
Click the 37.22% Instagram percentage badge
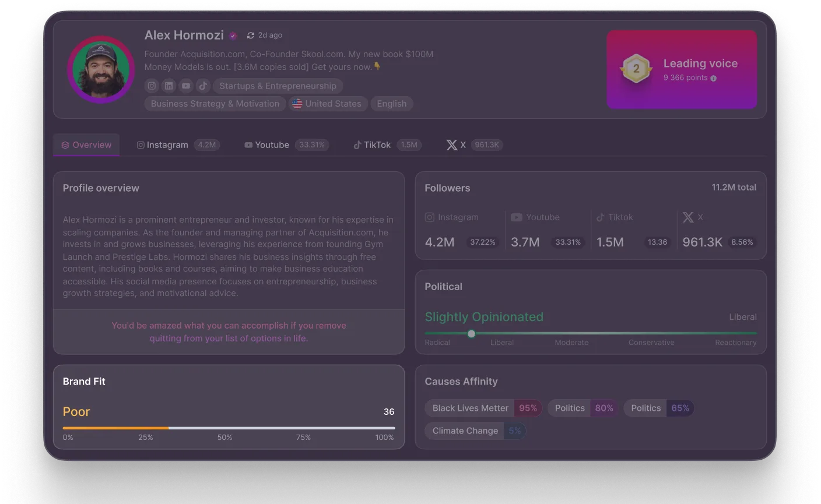[483, 242]
